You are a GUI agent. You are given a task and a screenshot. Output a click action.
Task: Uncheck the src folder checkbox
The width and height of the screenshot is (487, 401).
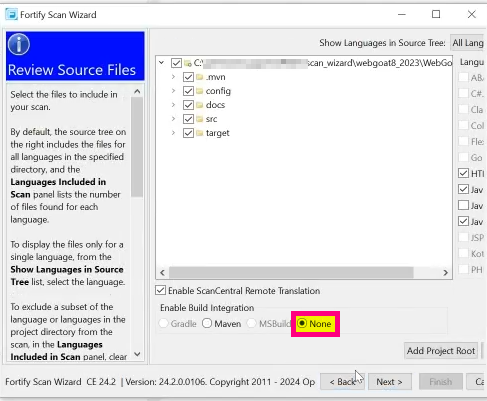pos(188,119)
